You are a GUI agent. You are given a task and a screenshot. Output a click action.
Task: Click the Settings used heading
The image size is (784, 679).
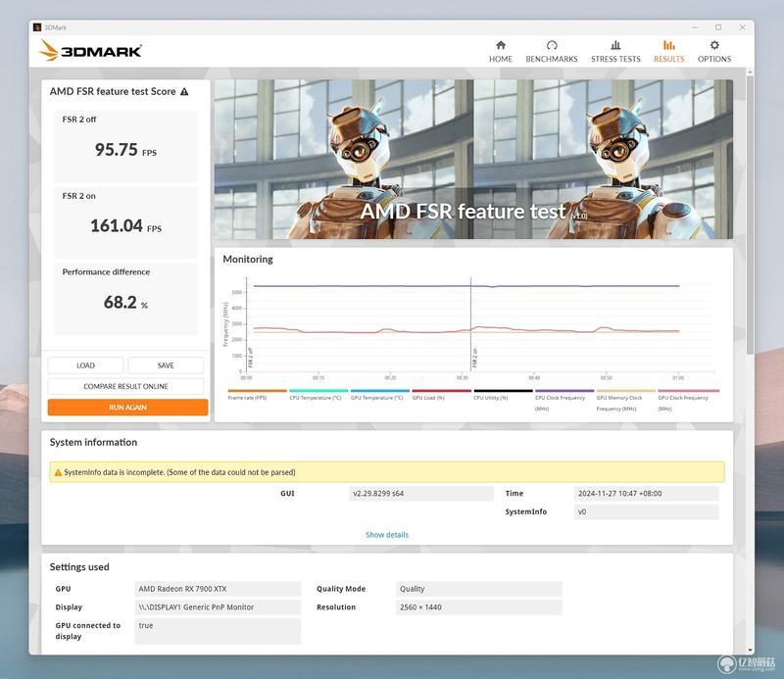[x=79, y=567]
